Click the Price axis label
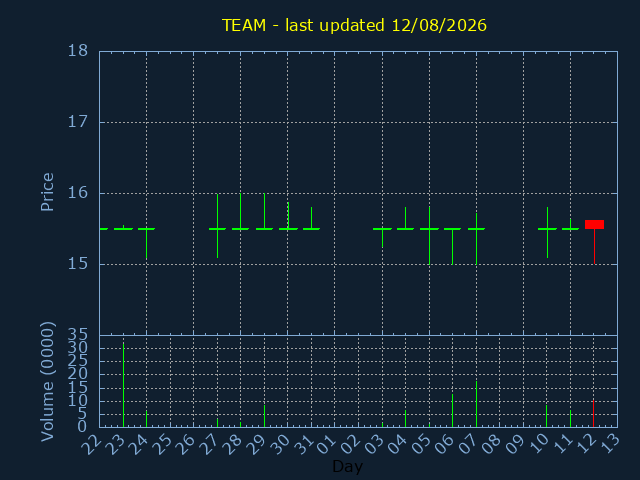Viewport: 640px width, 480px height. [47, 192]
